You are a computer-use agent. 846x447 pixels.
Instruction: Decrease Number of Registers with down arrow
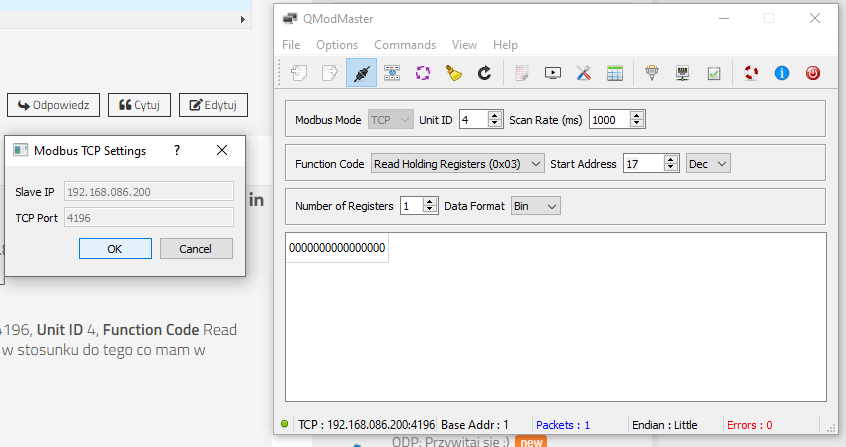click(429, 210)
